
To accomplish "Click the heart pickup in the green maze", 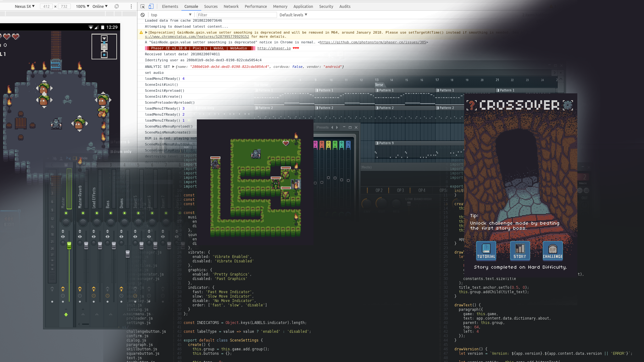I will (x=286, y=143).
